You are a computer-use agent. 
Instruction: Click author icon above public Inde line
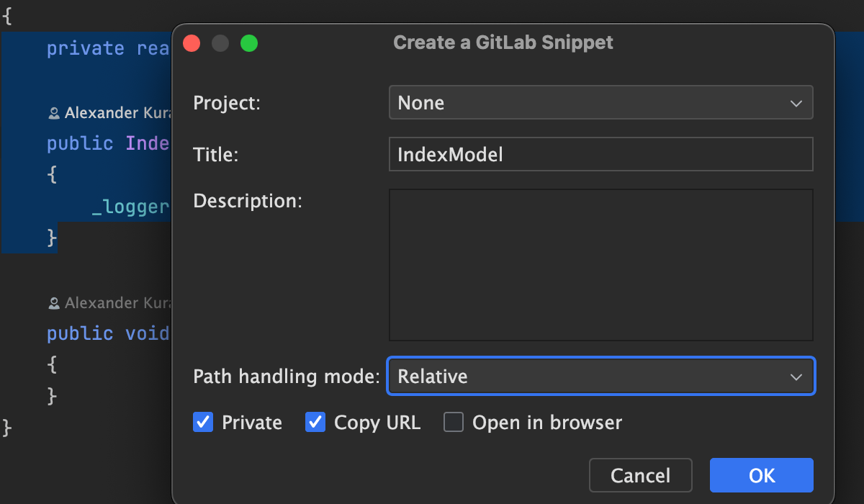coord(54,113)
